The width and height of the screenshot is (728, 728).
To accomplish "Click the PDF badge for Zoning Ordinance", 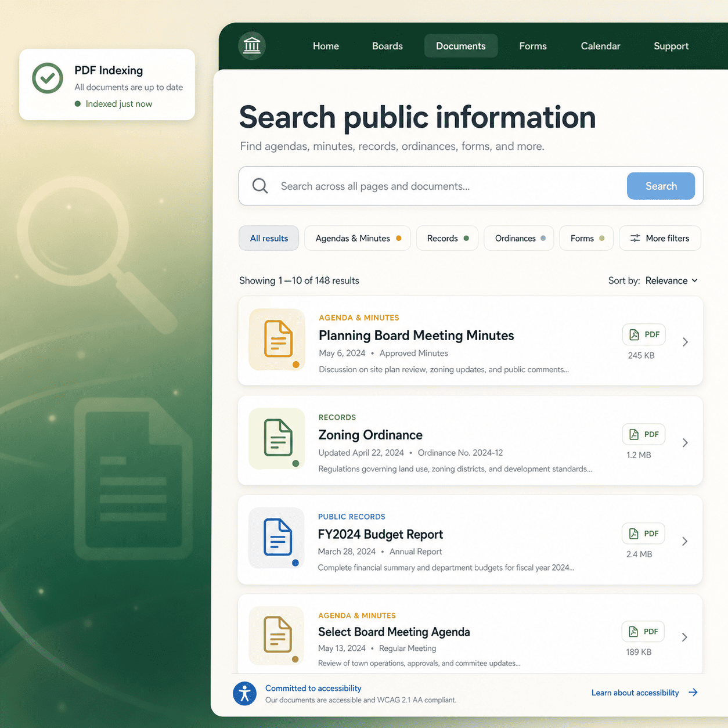I will [x=643, y=434].
